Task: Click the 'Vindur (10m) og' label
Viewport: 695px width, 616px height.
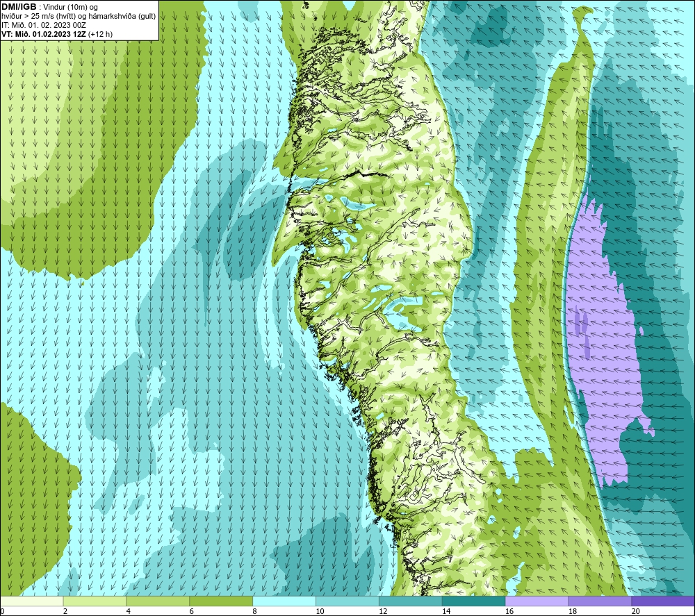Action: [70, 7]
